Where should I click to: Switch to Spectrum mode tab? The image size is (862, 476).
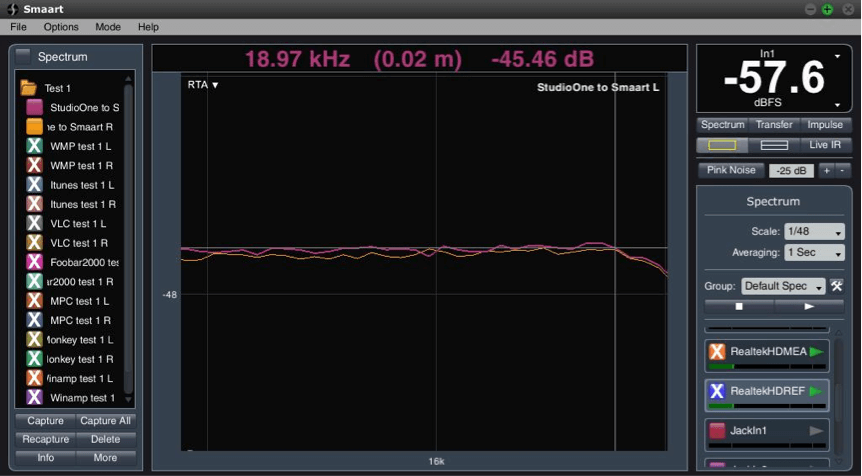(722, 125)
